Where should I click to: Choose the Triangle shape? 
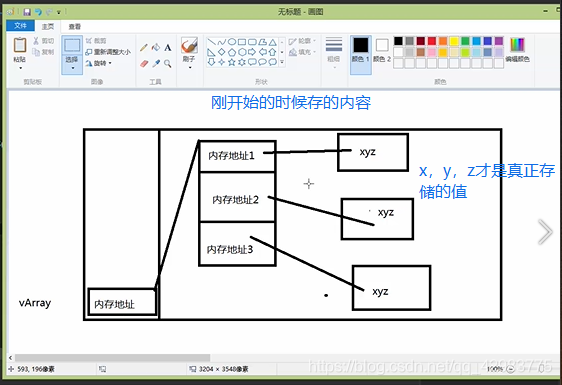(x=273, y=42)
